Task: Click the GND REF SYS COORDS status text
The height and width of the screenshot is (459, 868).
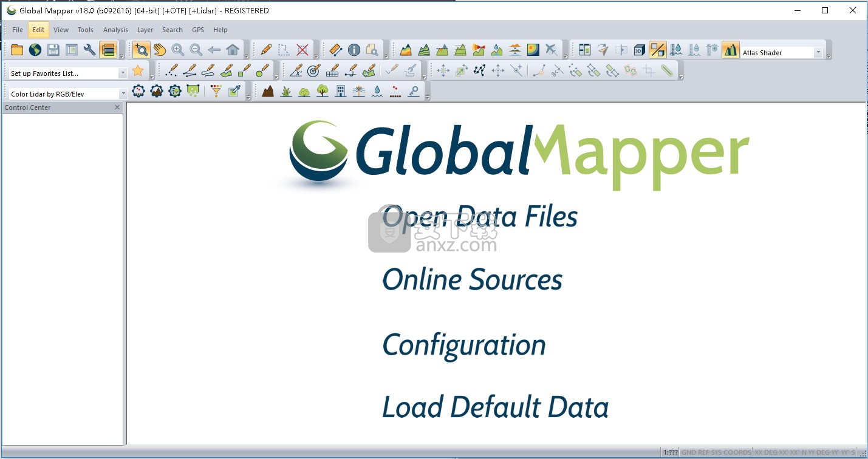Action: (x=716, y=452)
